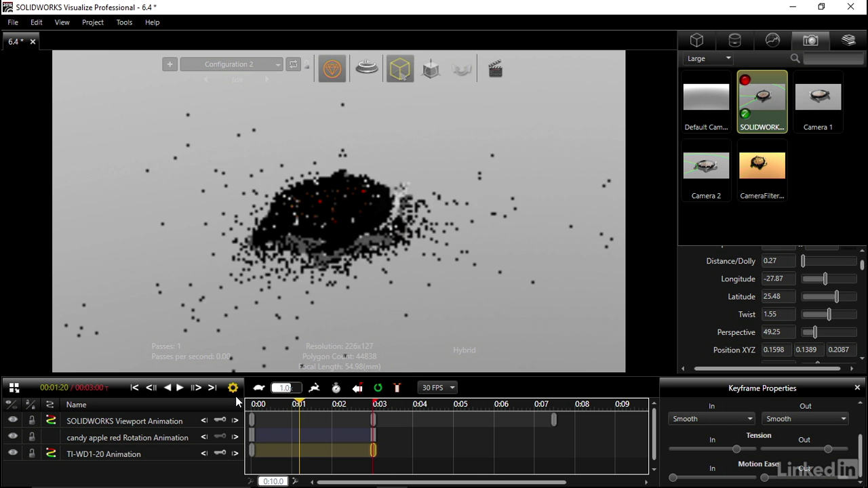868x488 pixels.
Task: Select the SOLIDWORKS camera thumbnail
Action: 762,102
